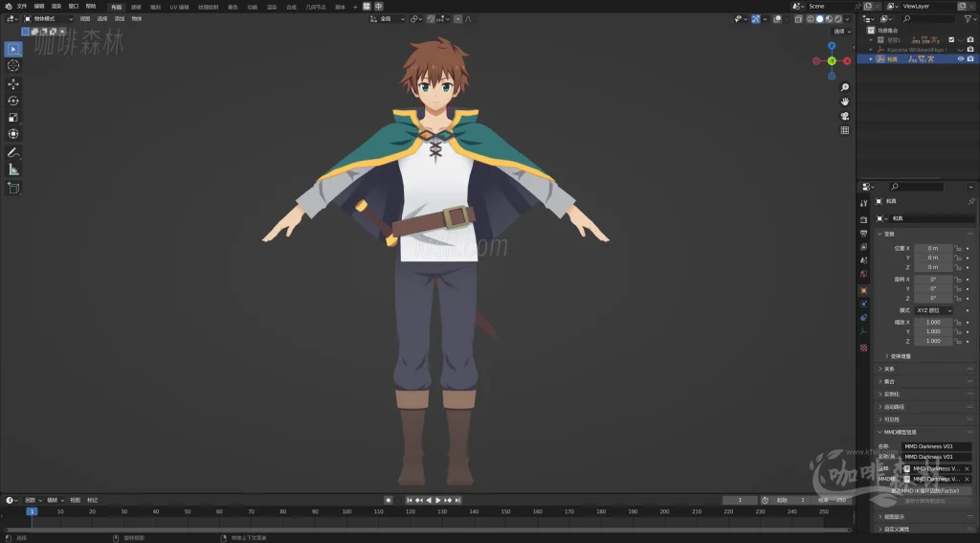
Task: Click the play animation button
Action: tap(438, 501)
